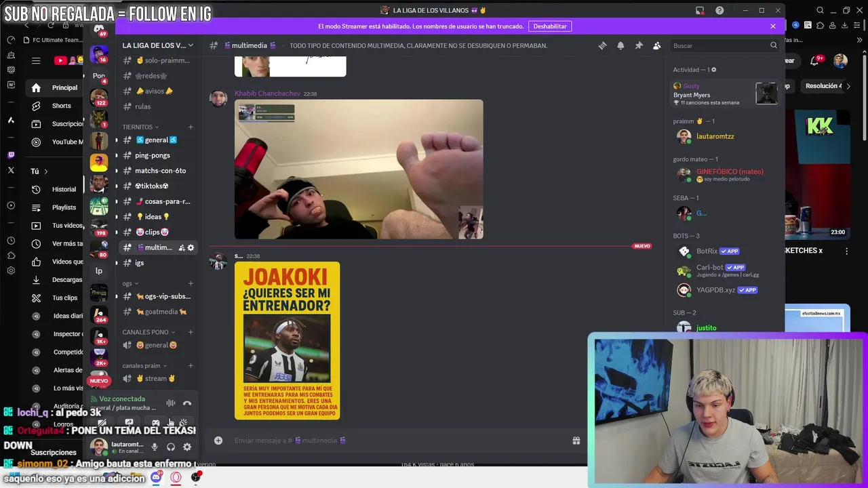Open the tiktoks channel
This screenshot has width=868, height=488.
[x=158, y=186]
